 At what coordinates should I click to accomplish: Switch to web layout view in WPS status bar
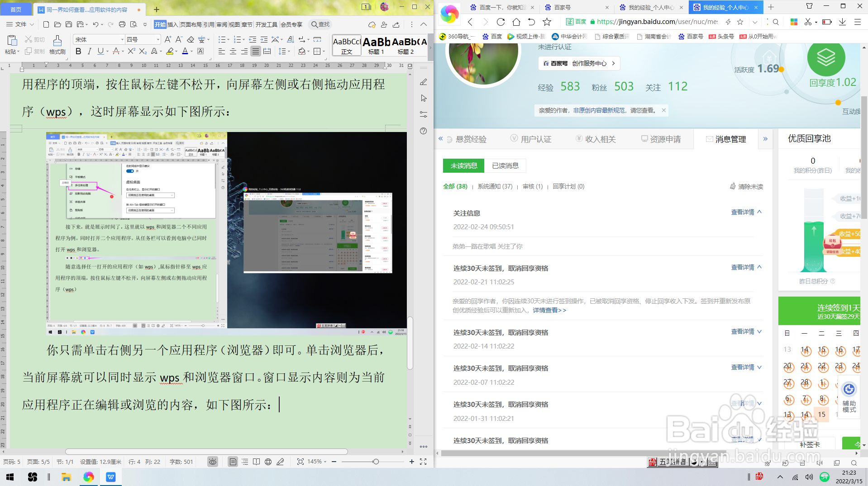pos(268,462)
